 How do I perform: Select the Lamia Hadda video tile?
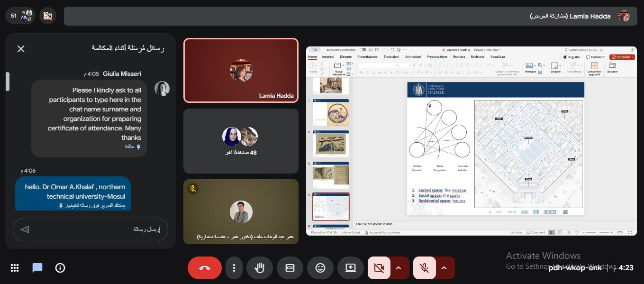pos(241,70)
